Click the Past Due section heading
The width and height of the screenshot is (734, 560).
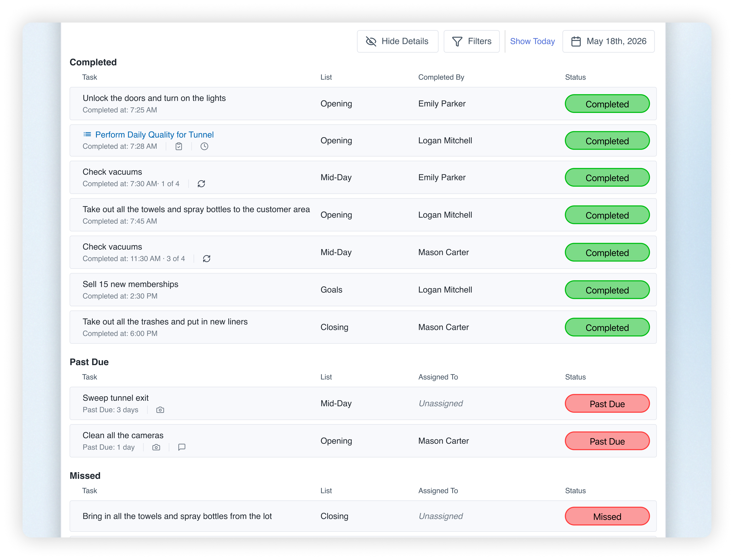pos(89,362)
